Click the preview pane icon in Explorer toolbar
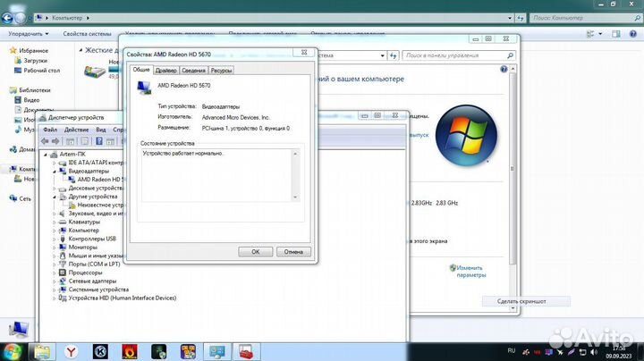The width and height of the screenshot is (644, 361). tap(615, 34)
